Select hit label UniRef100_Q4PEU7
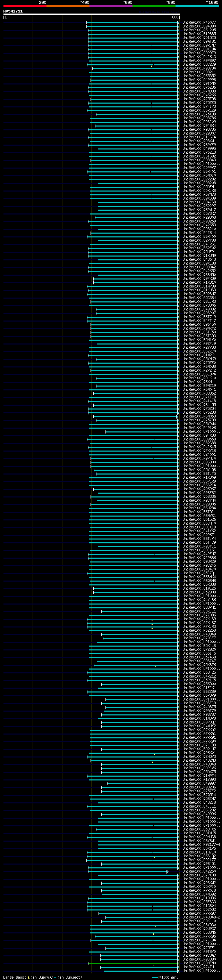Viewport: 222px width, 980px height. click(199, 554)
